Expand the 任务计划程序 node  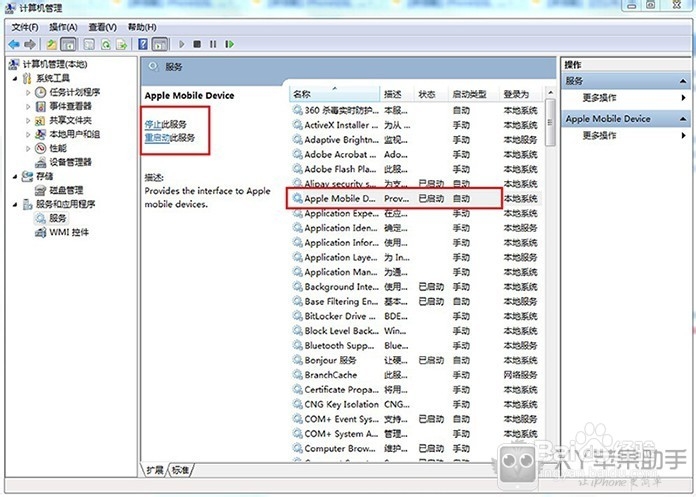tap(28, 93)
